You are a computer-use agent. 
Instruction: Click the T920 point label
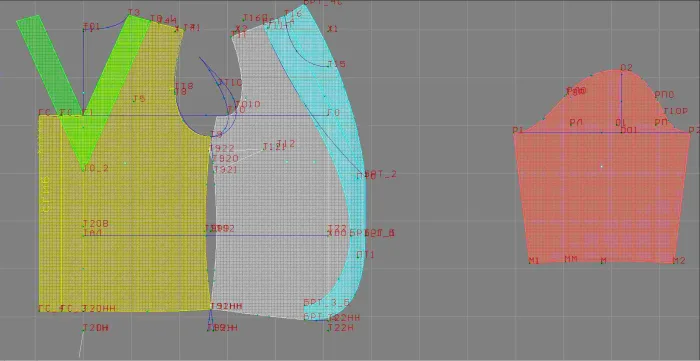click(225, 158)
